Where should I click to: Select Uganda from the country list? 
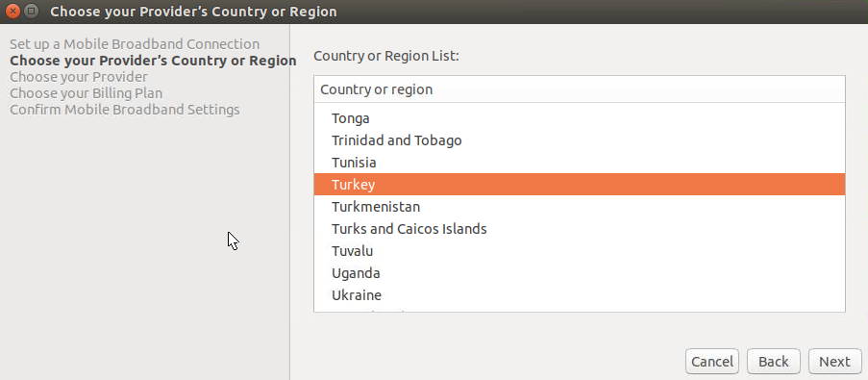[579, 273]
